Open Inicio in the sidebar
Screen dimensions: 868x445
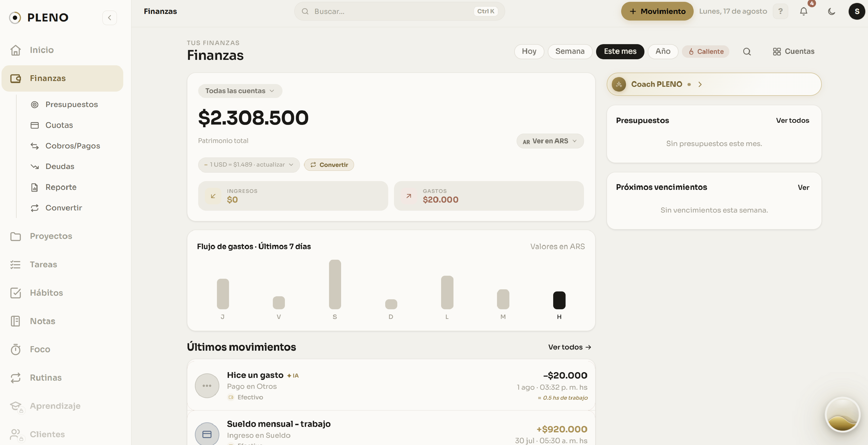(62, 50)
